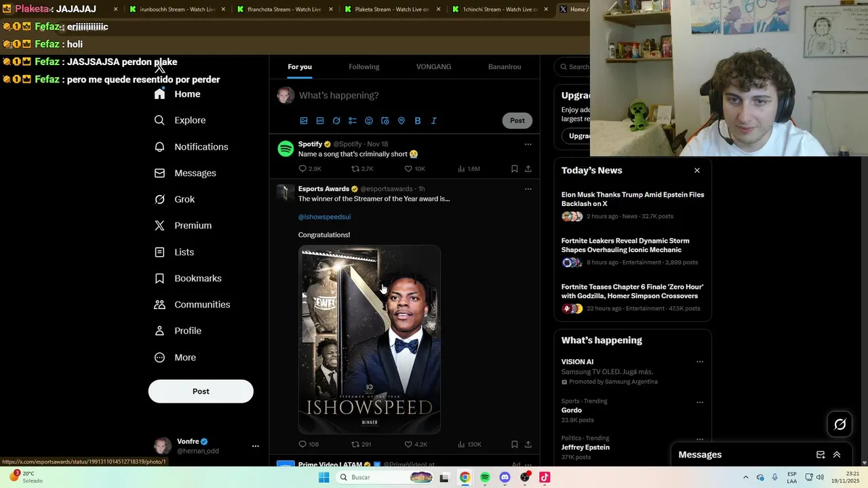Open Notifications bell in the sidebar
Image resolution: width=868 pixels, height=488 pixels.
pos(192,146)
